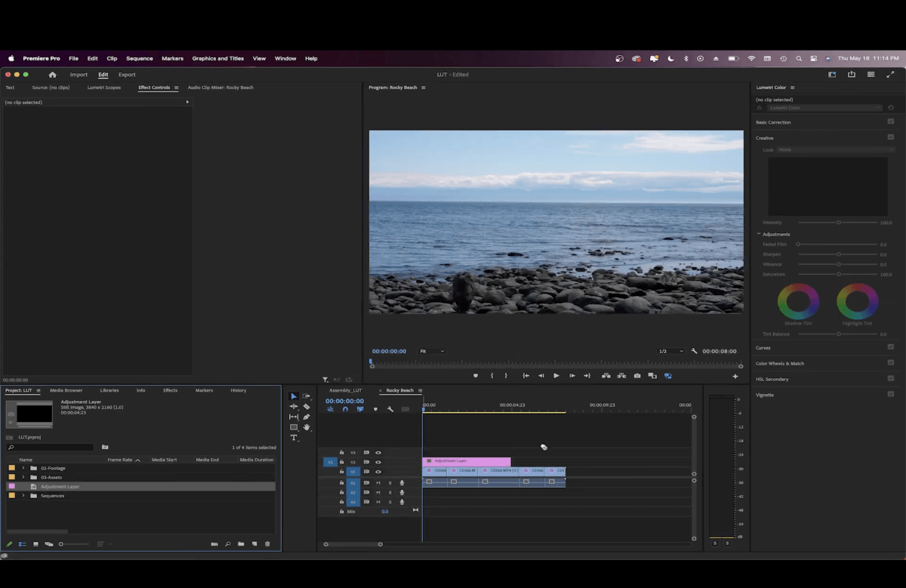
Task: Delete selected item with trash icon
Action: tap(267, 543)
